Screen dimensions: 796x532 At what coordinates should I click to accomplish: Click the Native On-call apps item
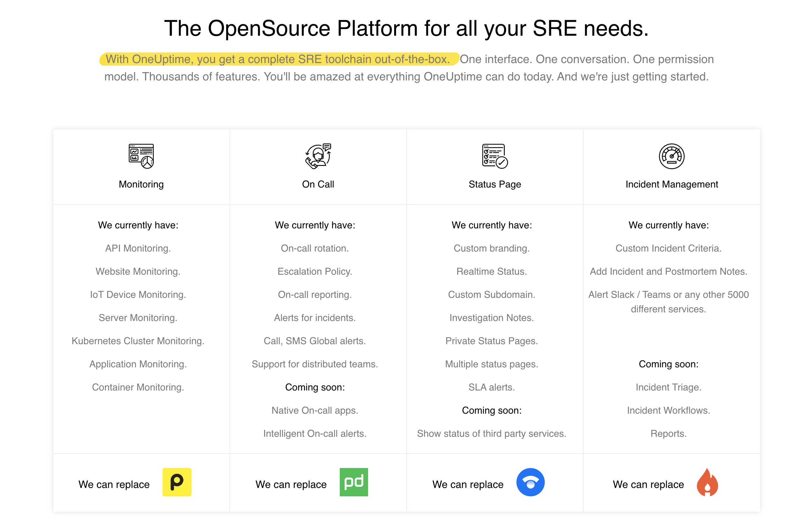click(315, 410)
